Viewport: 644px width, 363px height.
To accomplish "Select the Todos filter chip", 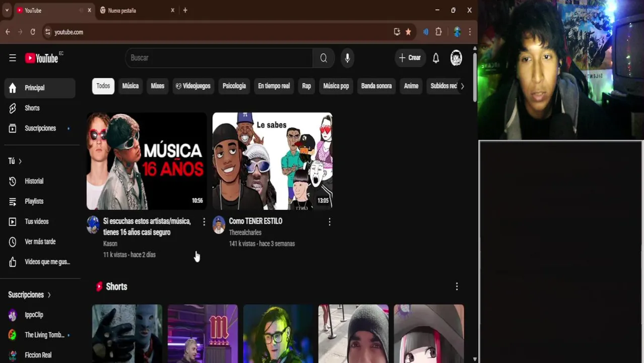I will pyautogui.click(x=103, y=86).
